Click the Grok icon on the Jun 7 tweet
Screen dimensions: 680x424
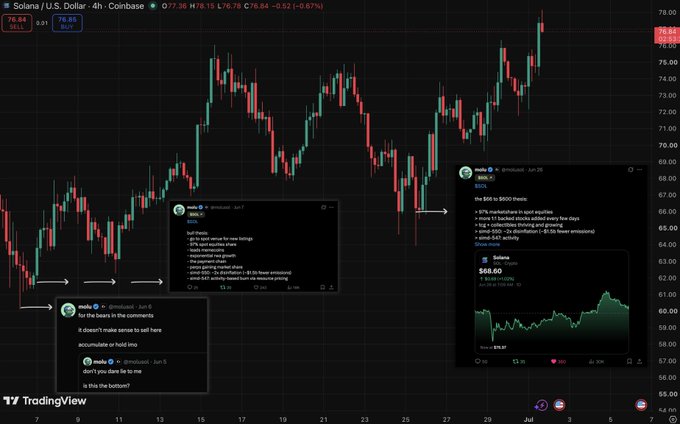[x=323, y=207]
